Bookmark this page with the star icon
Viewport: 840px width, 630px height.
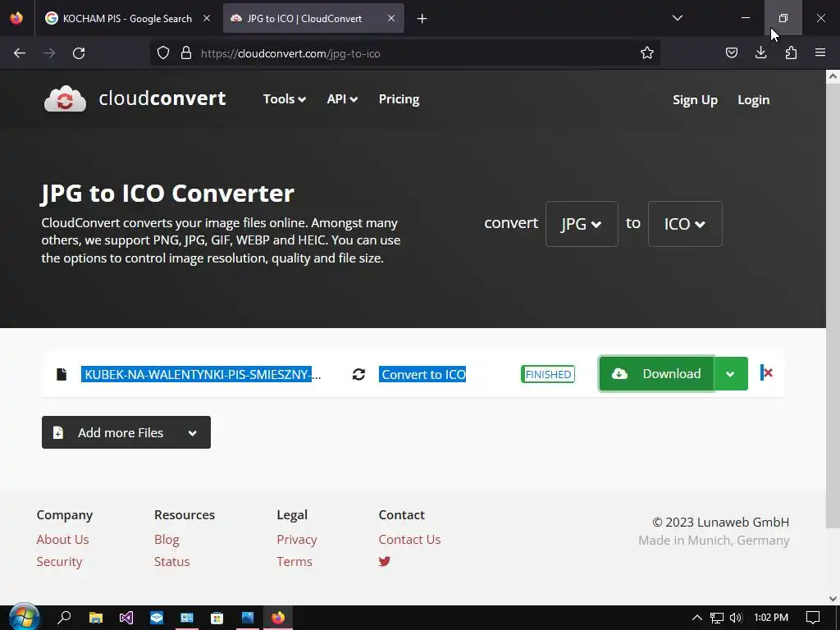tap(647, 52)
